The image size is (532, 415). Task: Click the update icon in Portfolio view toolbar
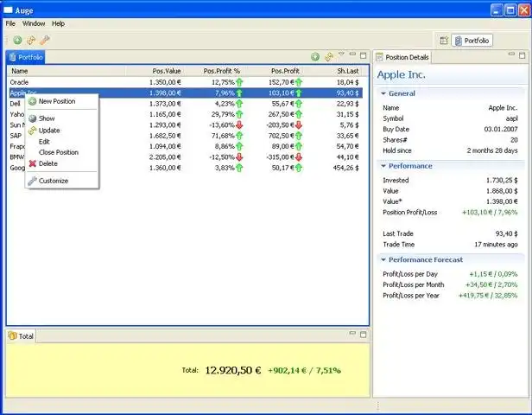pyautogui.click(x=329, y=57)
